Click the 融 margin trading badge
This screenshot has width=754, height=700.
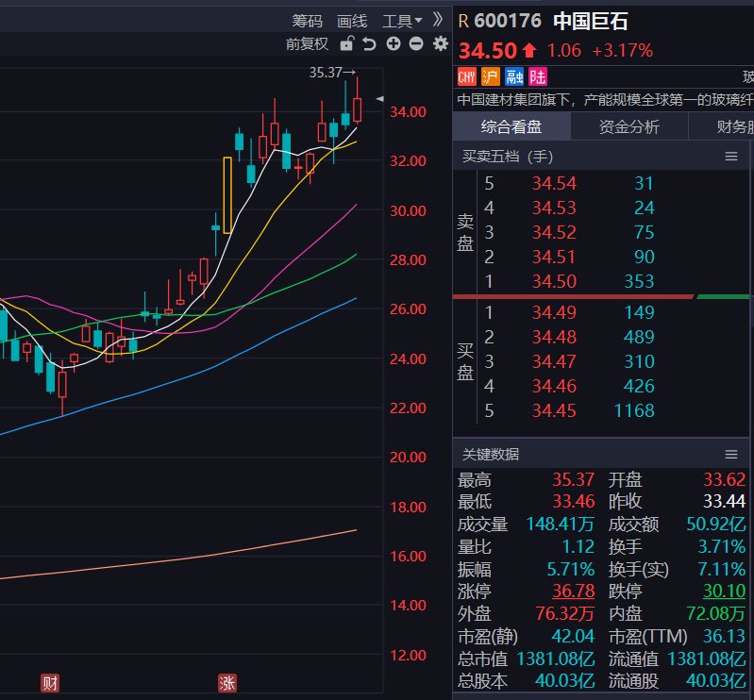(x=514, y=77)
